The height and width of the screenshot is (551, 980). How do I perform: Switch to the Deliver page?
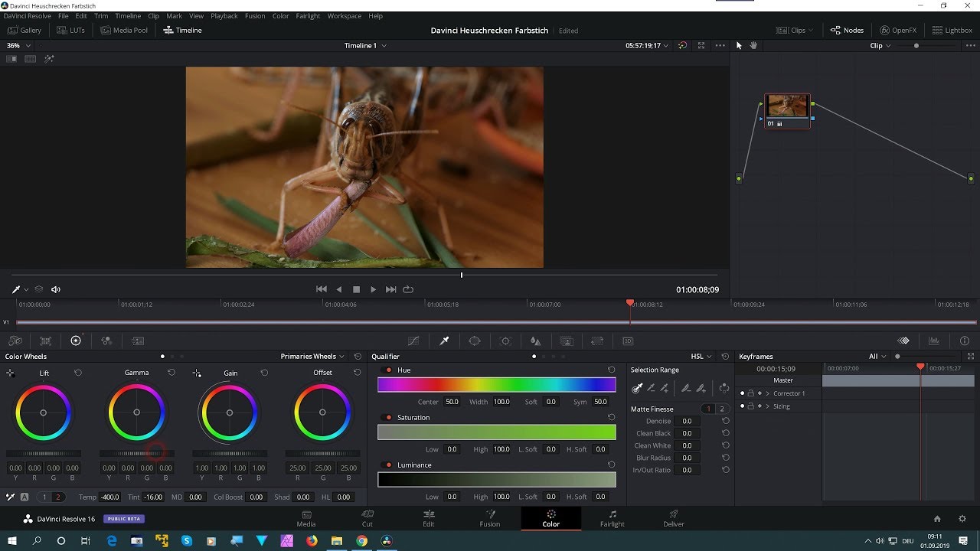pyautogui.click(x=674, y=518)
